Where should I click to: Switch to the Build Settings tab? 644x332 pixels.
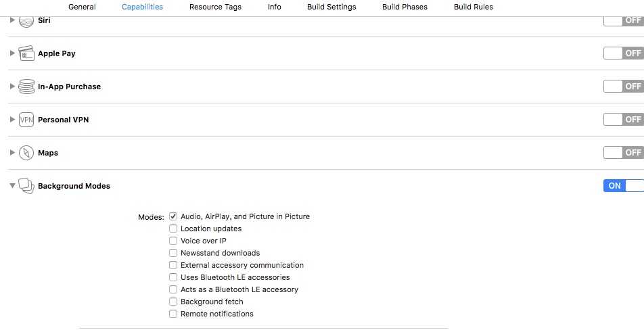[x=331, y=7]
